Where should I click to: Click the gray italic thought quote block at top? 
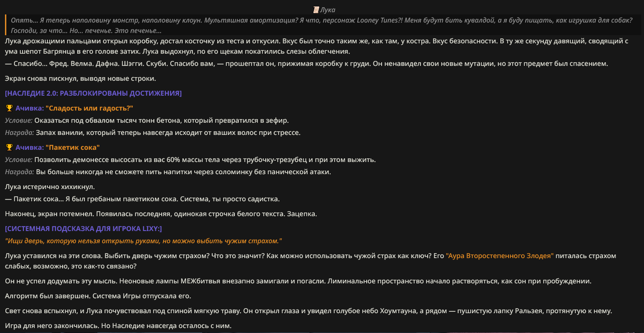pyautogui.click(x=323, y=25)
